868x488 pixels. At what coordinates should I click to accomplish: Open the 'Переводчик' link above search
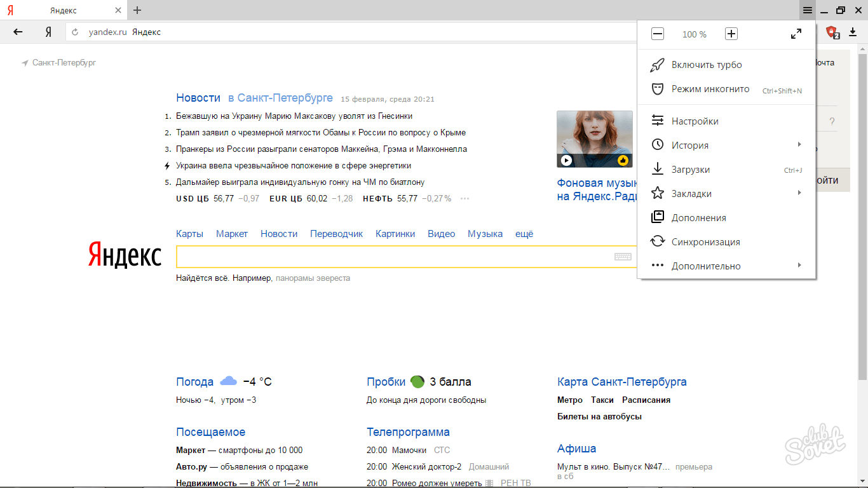(336, 234)
